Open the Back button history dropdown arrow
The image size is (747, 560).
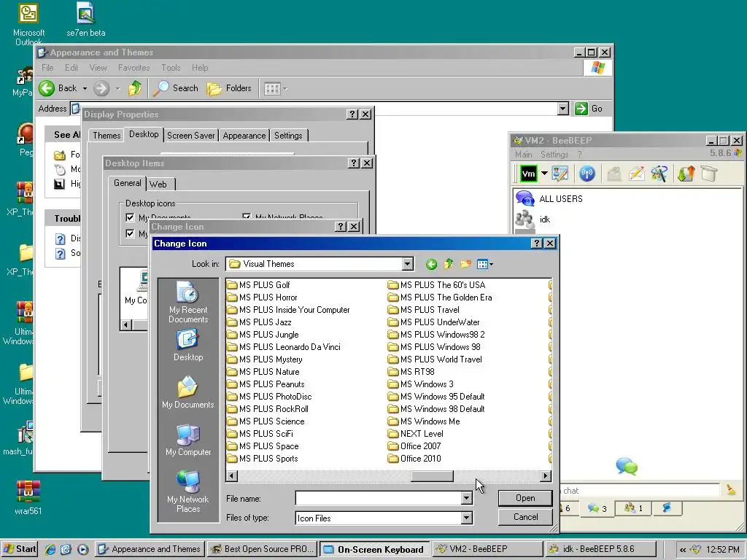(85, 88)
